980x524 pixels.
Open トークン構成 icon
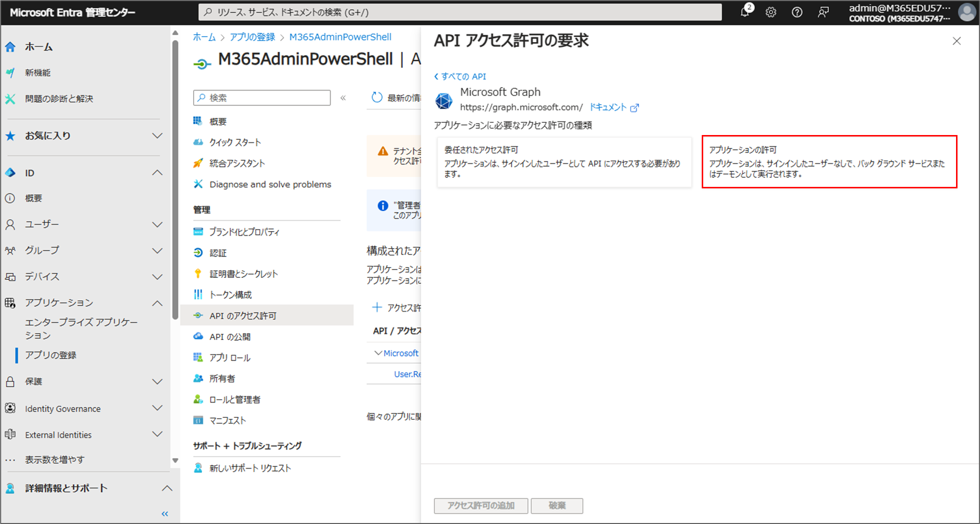pyautogui.click(x=198, y=295)
